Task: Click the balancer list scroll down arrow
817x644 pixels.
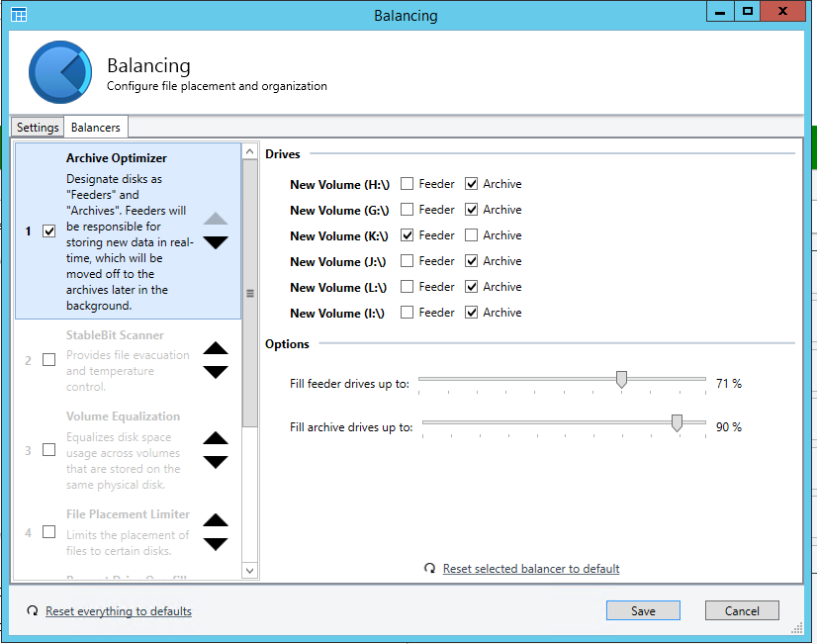Action: click(250, 571)
